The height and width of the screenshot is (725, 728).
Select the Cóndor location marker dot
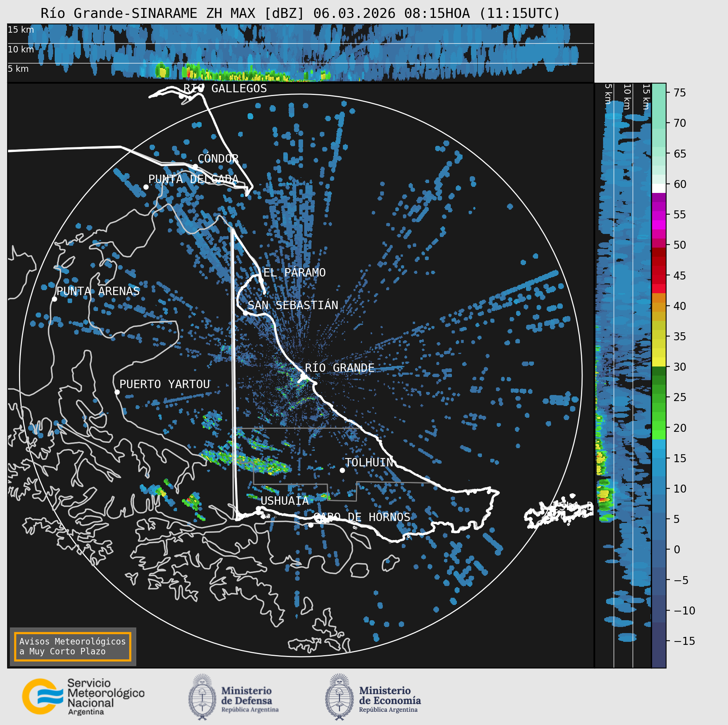coord(195,166)
